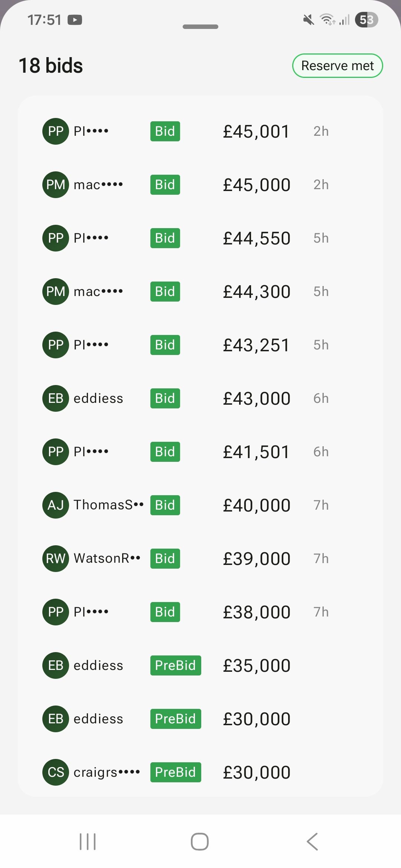Tap the AJ avatar for ThomasS bidder
Screen dimensions: 401x868
[x=56, y=505]
